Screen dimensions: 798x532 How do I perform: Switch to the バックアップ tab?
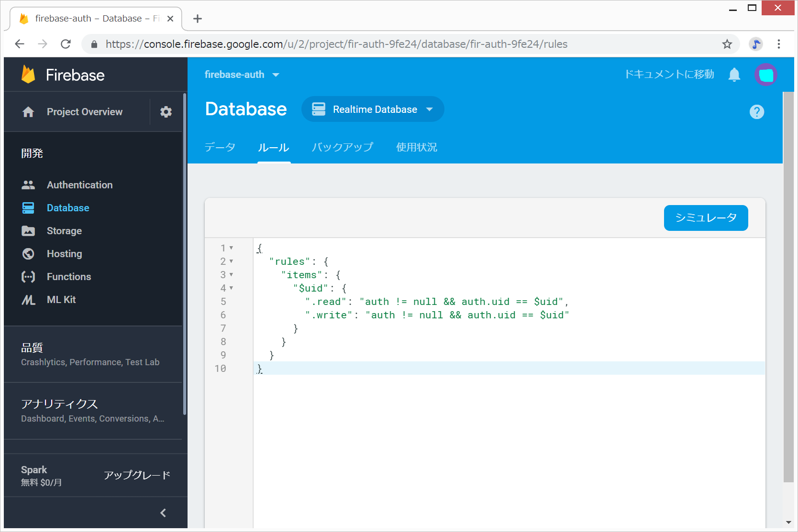coord(342,147)
